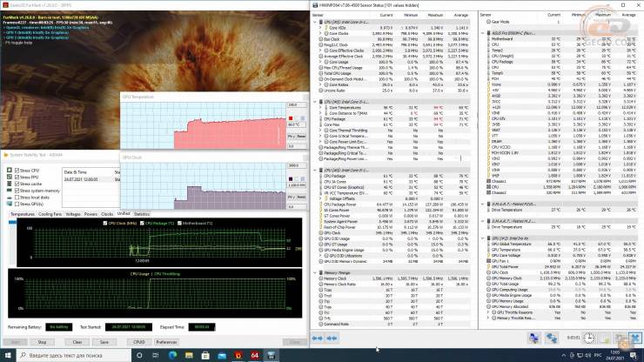Collapse the first CPU sensor group
644x362 pixels.
tap(315, 22)
